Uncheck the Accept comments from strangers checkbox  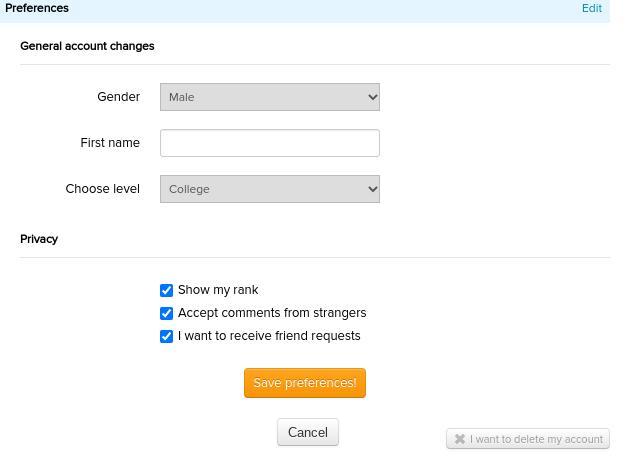click(x=167, y=313)
